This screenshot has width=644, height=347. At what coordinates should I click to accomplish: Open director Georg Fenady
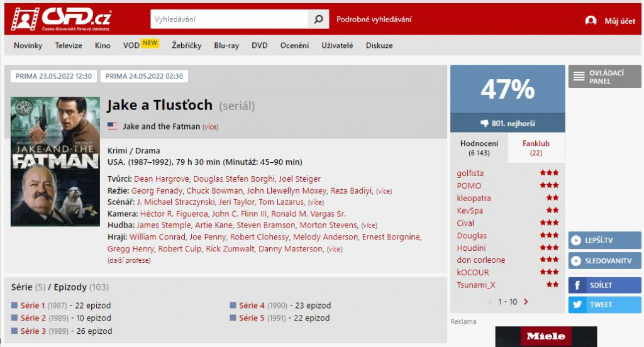(157, 191)
